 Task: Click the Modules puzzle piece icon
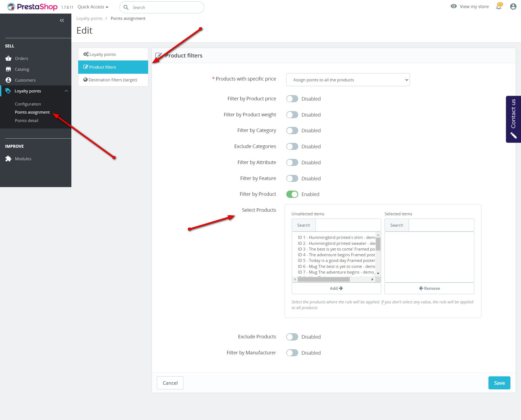point(8,159)
